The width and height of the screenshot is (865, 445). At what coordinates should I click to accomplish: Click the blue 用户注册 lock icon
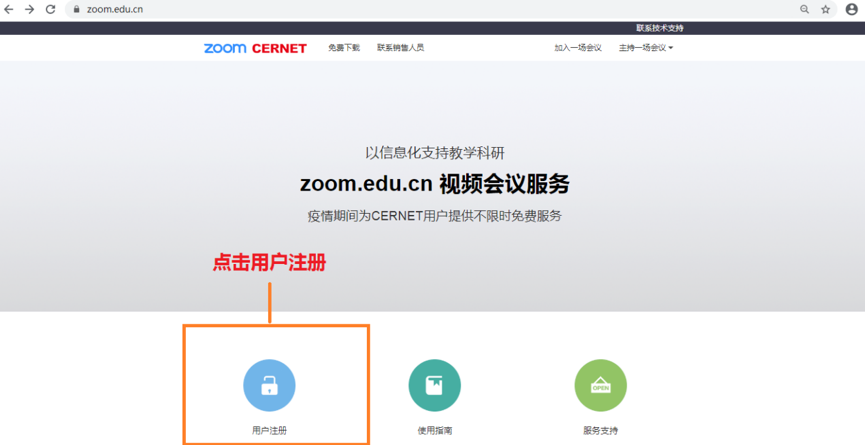269,385
